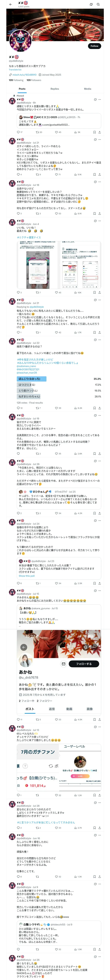The height and width of the screenshot is (980, 110).
Task: Click the 'Show this poll' link
Action: [x=27, y=576]
